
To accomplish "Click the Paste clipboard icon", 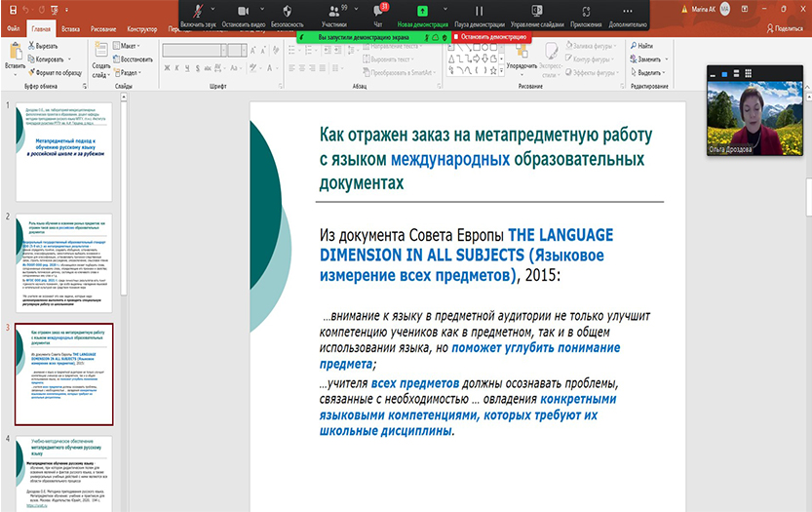I will tap(15, 52).
